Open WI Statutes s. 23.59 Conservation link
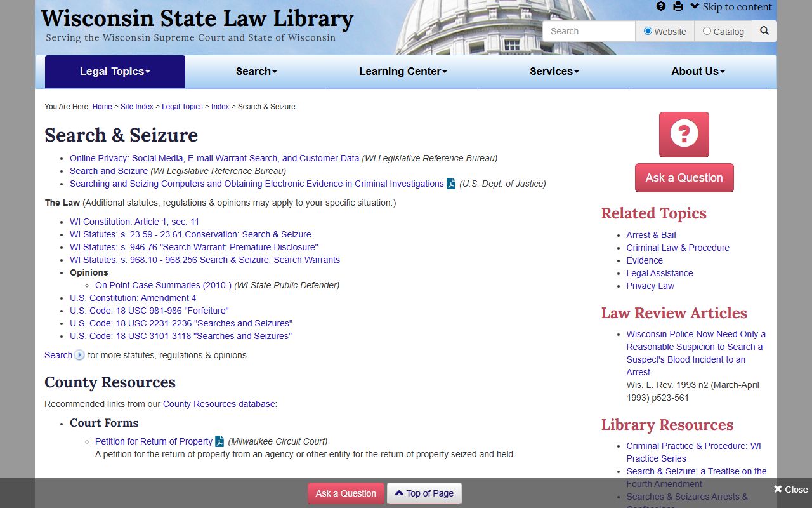 click(x=190, y=234)
